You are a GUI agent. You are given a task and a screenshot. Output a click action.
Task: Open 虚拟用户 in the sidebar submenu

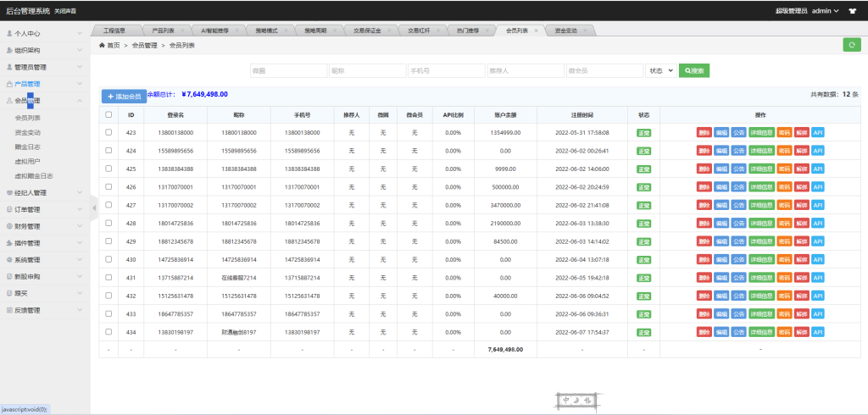coord(29,161)
